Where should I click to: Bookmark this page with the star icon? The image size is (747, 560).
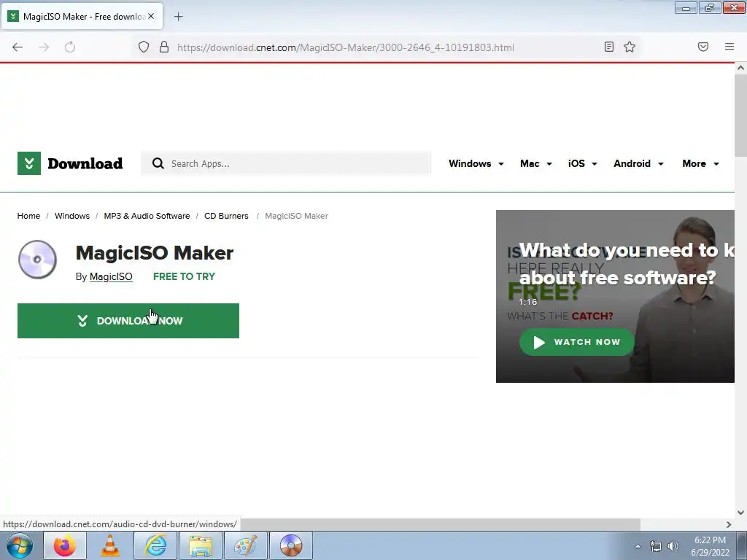630,47
